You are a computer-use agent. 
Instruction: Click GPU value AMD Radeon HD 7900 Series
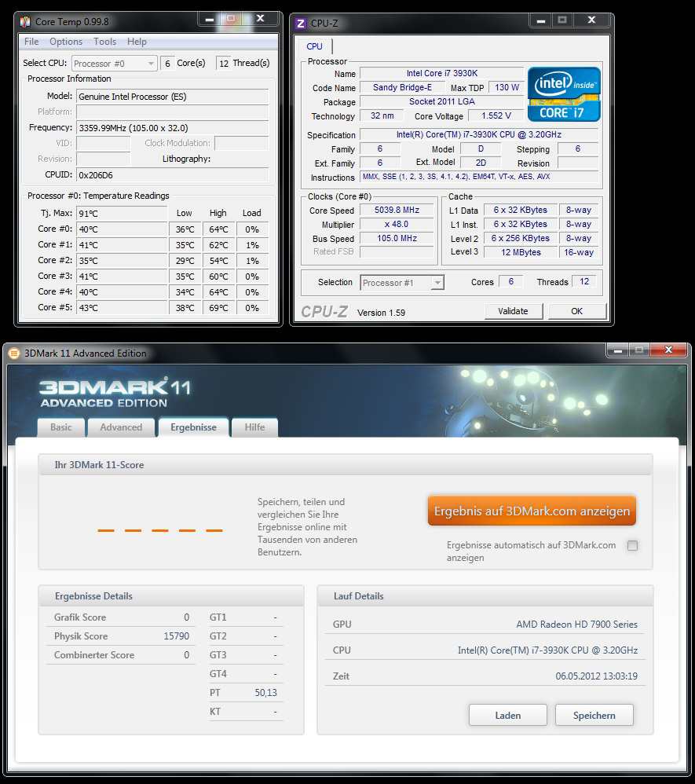click(576, 624)
